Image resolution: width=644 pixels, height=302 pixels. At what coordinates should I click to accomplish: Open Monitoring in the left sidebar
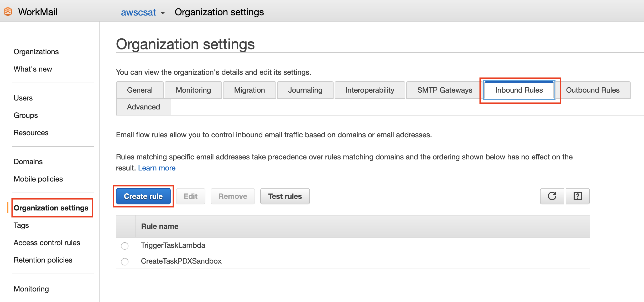click(x=31, y=289)
